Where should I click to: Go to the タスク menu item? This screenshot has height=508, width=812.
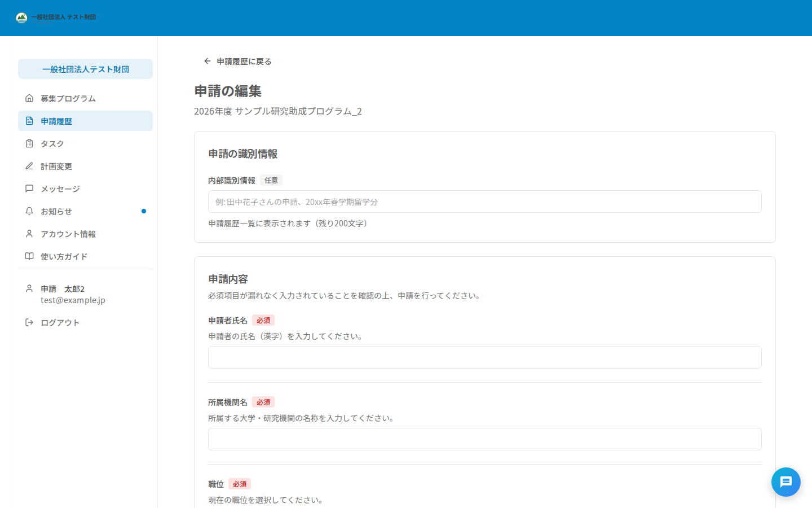point(85,143)
